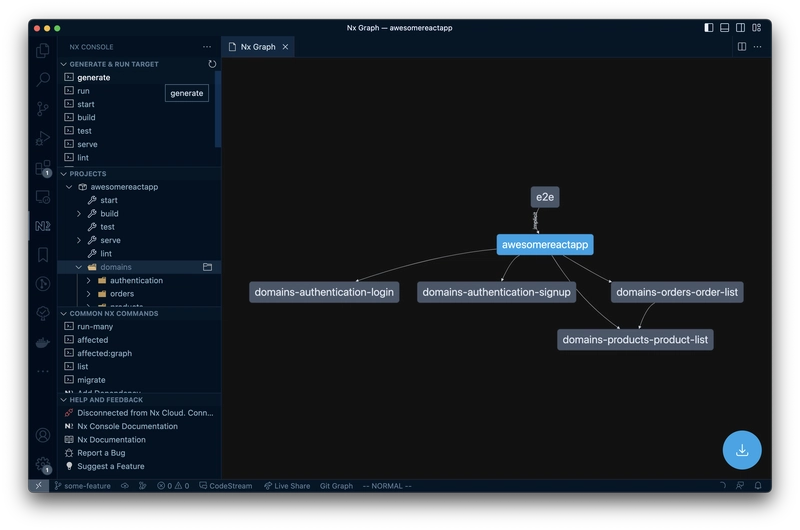Open editor more actions ellipsis
Image resolution: width=800 pixels, height=530 pixels.
(x=758, y=47)
